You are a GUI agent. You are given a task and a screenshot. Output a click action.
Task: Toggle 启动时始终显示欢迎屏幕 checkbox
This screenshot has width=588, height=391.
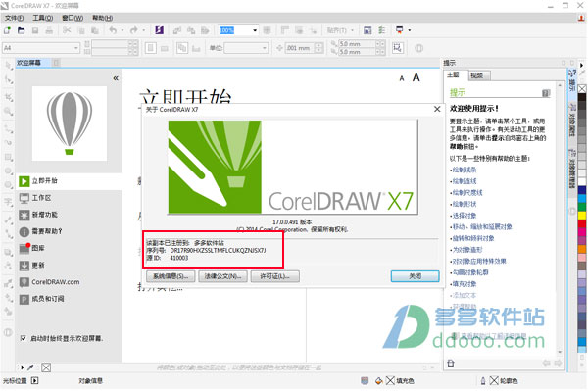tap(24, 338)
